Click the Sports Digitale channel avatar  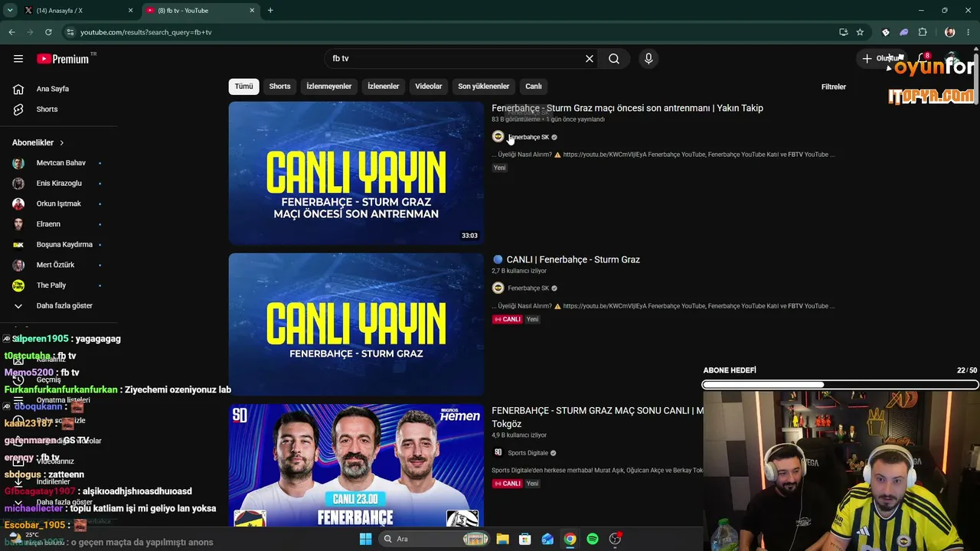498,452
